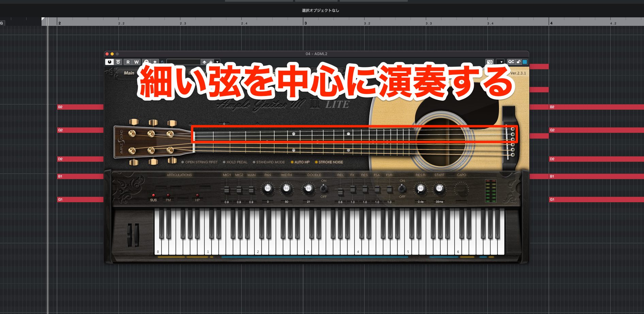644x314 pixels.
Task: Click the 2.3 position on the ruler
Action: 183,23
